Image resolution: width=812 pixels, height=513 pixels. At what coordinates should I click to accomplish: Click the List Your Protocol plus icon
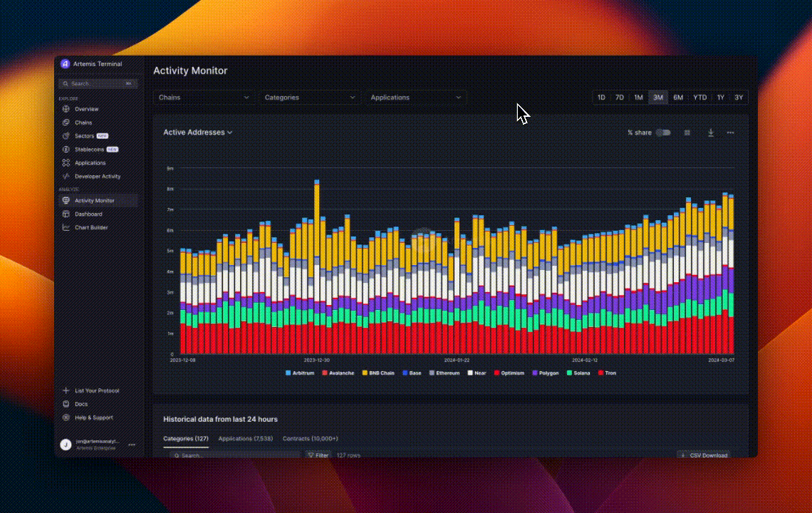click(x=66, y=390)
